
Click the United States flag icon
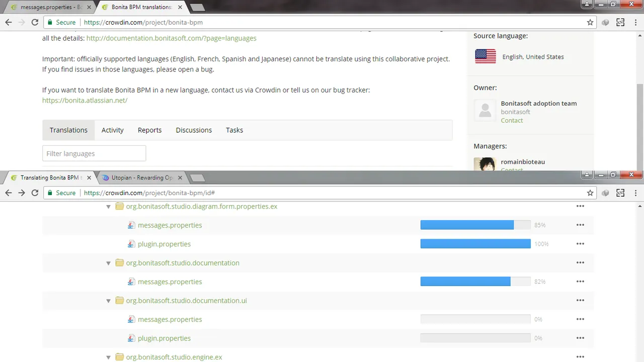pos(485,56)
